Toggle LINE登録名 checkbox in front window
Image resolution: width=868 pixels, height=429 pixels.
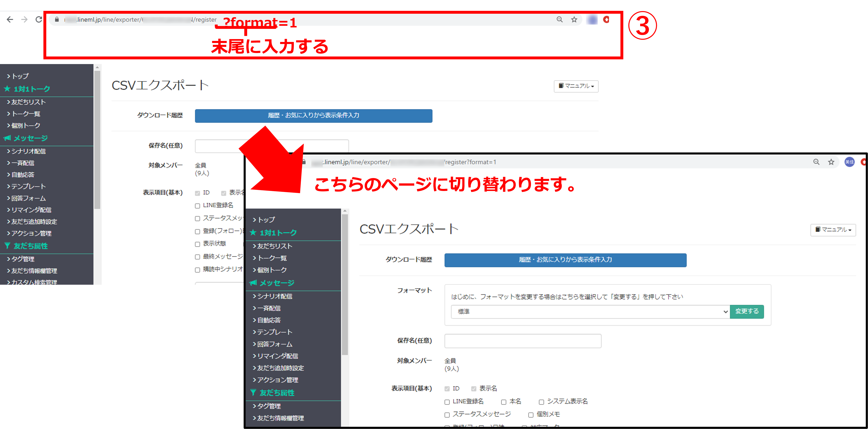447,402
